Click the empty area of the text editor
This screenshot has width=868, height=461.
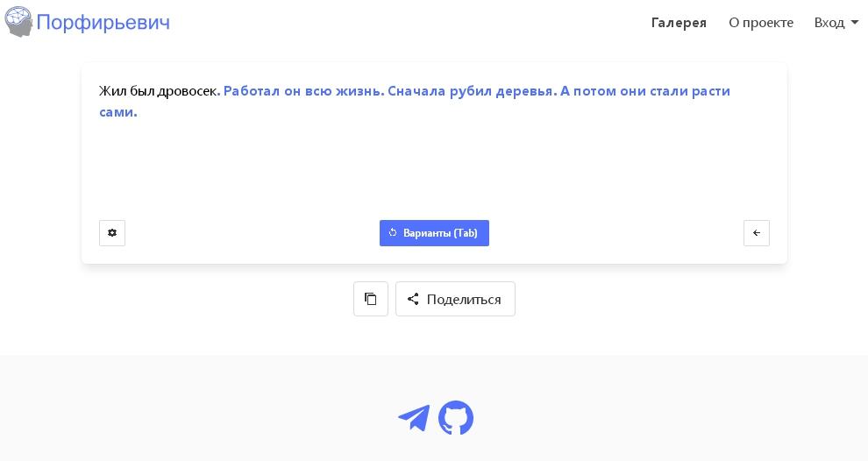pyautogui.click(x=434, y=167)
